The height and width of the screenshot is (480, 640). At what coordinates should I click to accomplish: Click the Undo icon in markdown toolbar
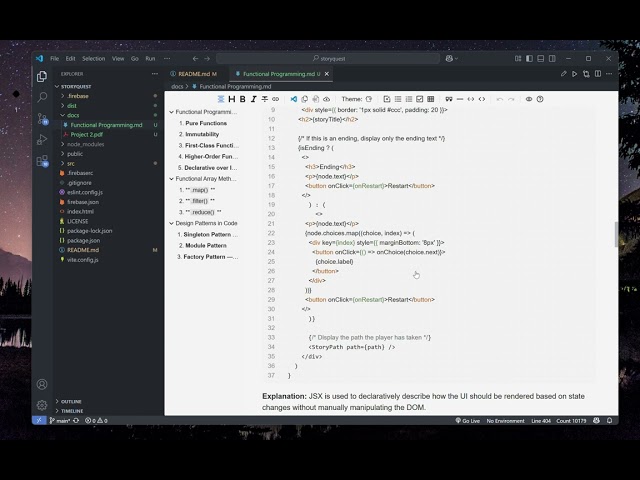[500, 99]
